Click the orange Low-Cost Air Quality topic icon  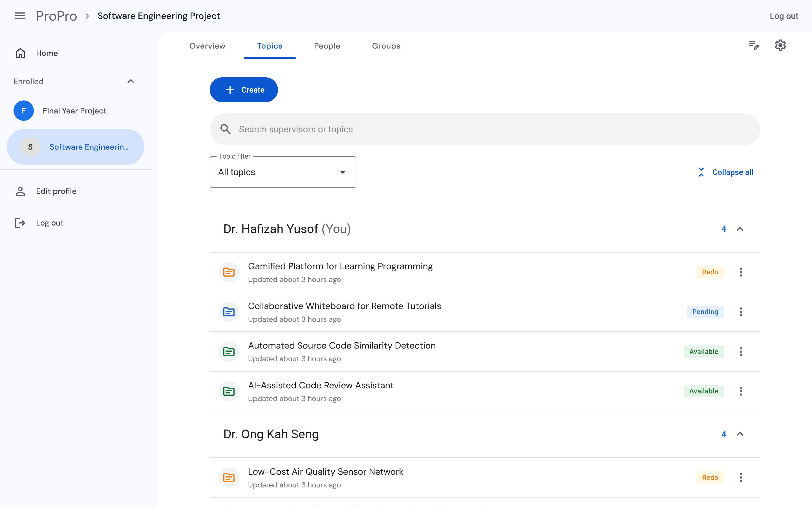(229, 478)
